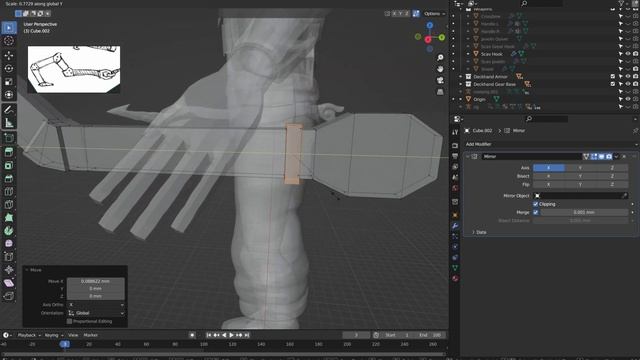Select the Shear tool

pos(9,283)
